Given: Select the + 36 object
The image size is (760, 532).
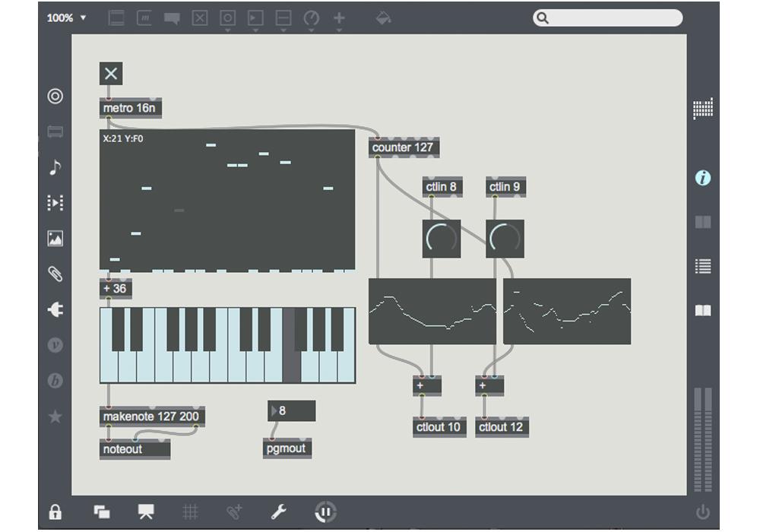Looking at the screenshot, I should (x=116, y=289).
